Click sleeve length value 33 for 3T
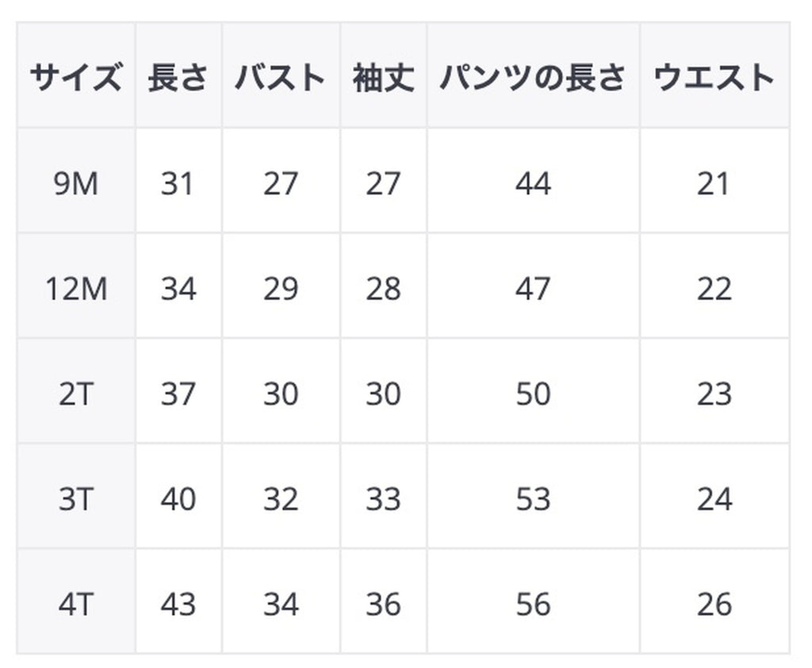This screenshot has height=668, width=812. pyautogui.click(x=383, y=499)
